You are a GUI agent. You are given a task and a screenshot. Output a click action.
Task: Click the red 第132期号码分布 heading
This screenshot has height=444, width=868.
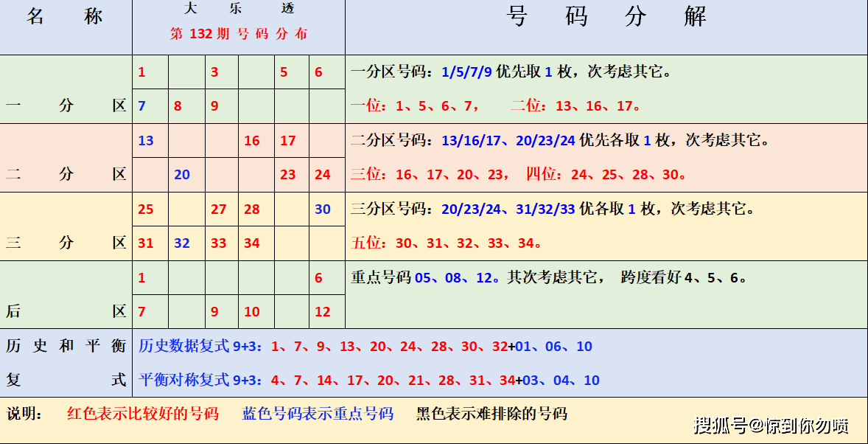239,34
